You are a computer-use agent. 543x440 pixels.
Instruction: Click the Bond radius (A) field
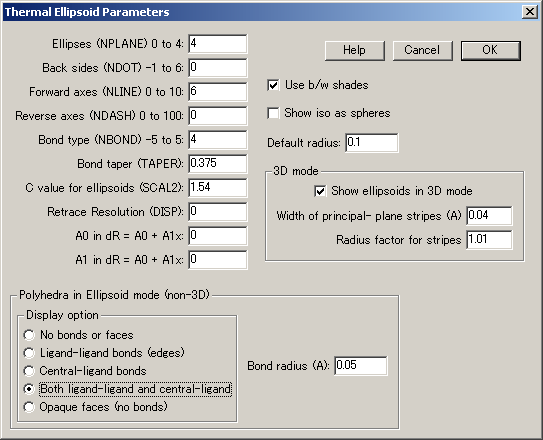pyautogui.click(x=360, y=366)
